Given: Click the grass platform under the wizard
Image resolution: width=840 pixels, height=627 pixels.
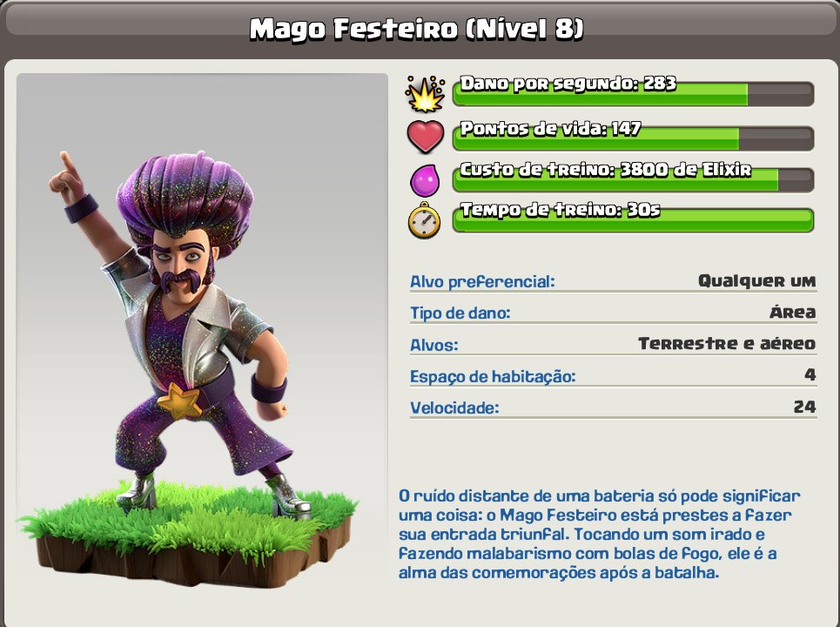Looking at the screenshot, I should (x=187, y=536).
